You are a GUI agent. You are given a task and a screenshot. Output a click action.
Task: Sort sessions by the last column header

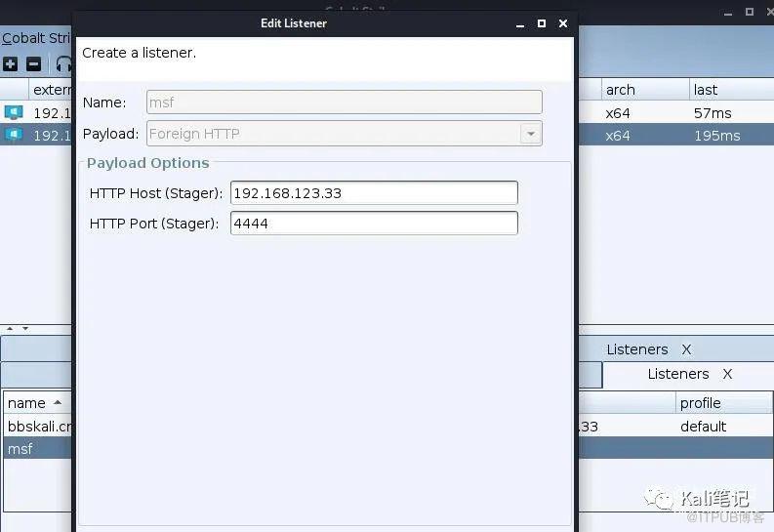coord(732,90)
